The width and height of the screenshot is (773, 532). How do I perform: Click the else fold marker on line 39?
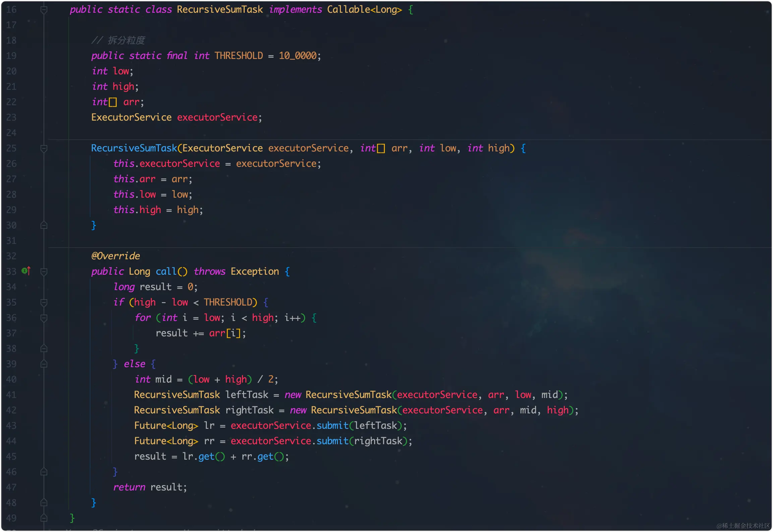[x=44, y=364]
